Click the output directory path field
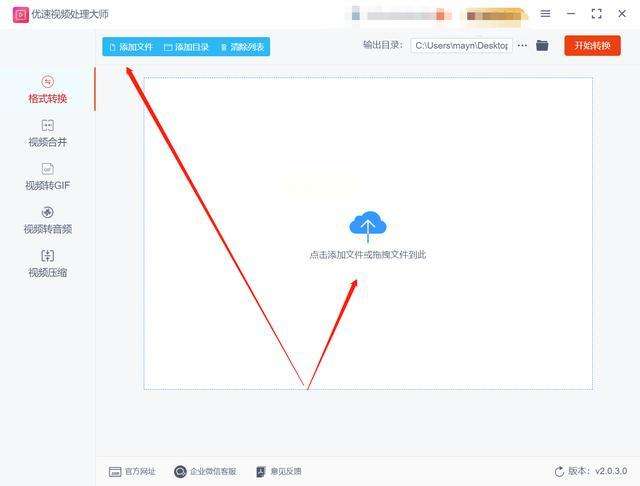640x486 pixels. pyautogui.click(x=462, y=46)
